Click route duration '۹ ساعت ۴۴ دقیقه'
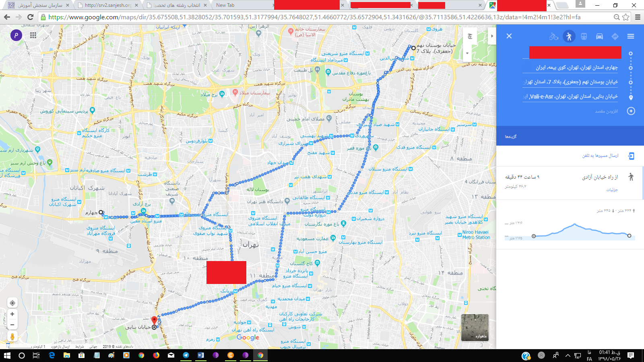The height and width of the screenshot is (362, 644). 522,177
